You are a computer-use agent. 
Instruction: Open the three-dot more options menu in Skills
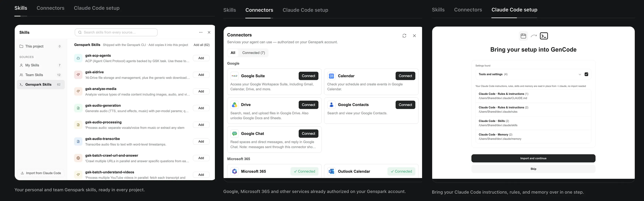pos(201,32)
